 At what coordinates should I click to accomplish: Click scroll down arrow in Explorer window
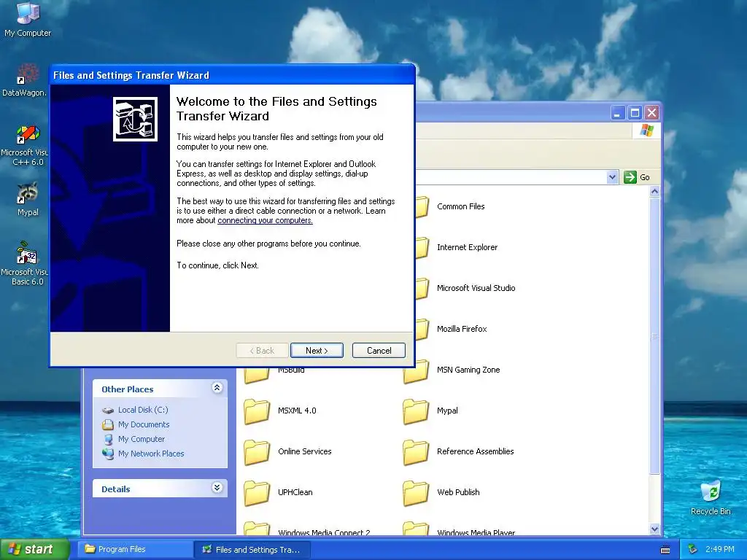(654, 529)
